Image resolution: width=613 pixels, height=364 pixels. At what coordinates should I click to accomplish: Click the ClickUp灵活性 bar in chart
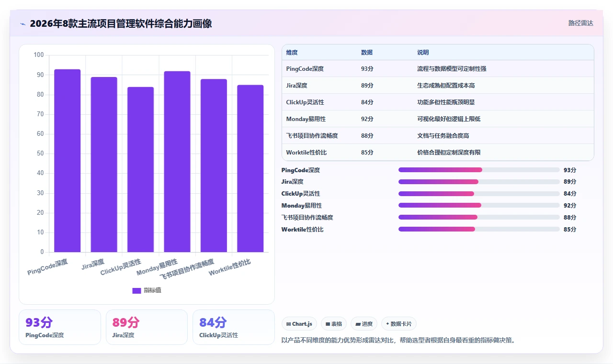(140, 169)
